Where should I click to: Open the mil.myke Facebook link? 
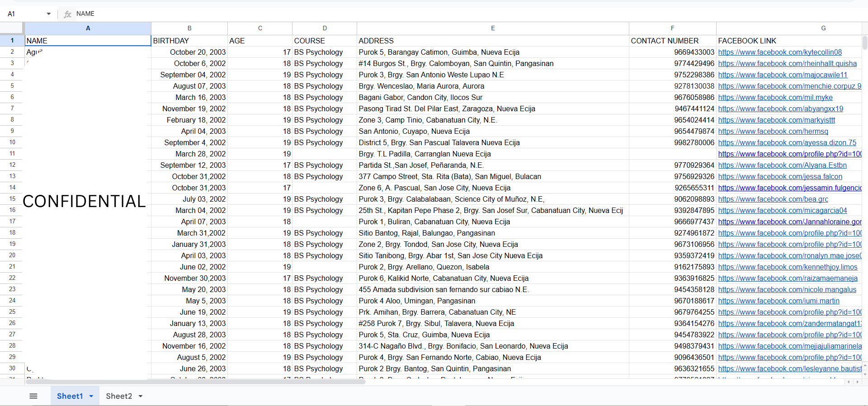[775, 98]
